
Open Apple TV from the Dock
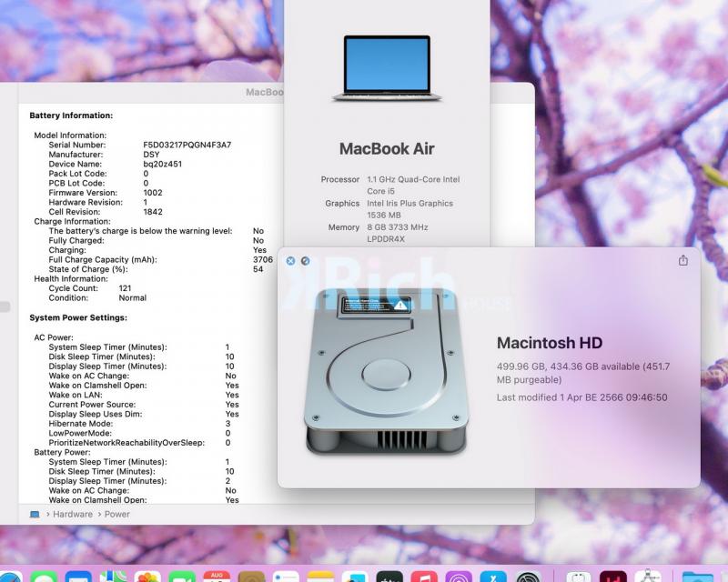click(389, 577)
